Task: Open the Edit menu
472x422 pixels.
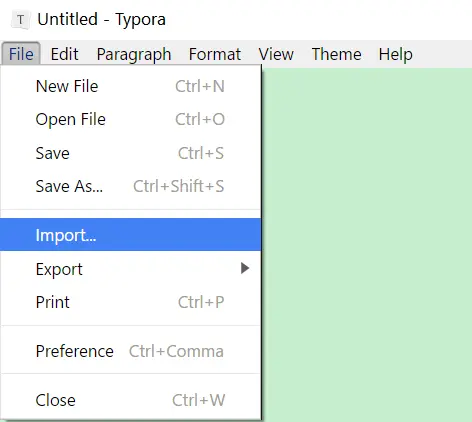Action: tap(64, 54)
